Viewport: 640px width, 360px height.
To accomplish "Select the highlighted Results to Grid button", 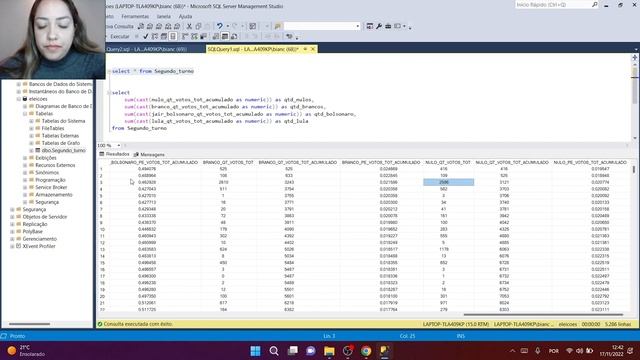I will (224, 36).
